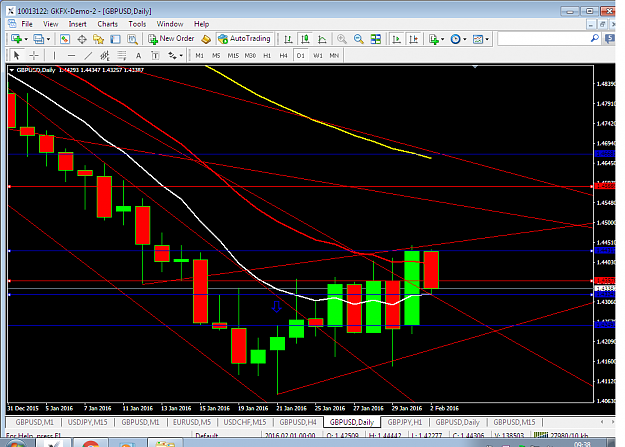Open the Data Window crosshair icon
The width and height of the screenshot is (625, 447).
click(82, 39)
